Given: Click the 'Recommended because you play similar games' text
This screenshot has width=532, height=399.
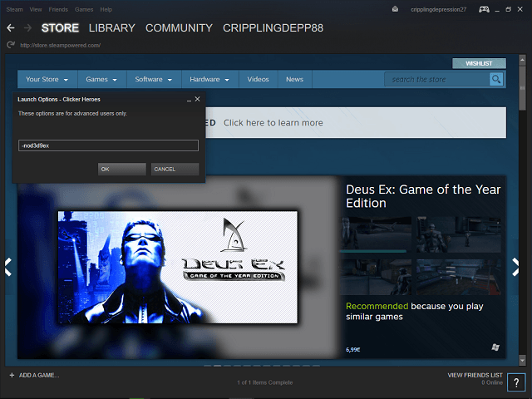Looking at the screenshot, I should click(414, 311).
